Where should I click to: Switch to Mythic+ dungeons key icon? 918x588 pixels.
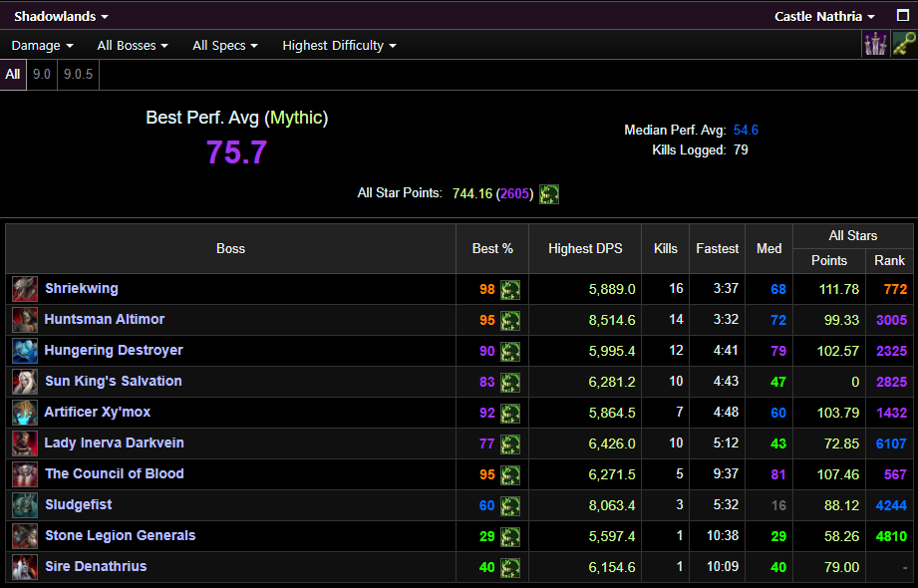pyautogui.click(x=903, y=45)
